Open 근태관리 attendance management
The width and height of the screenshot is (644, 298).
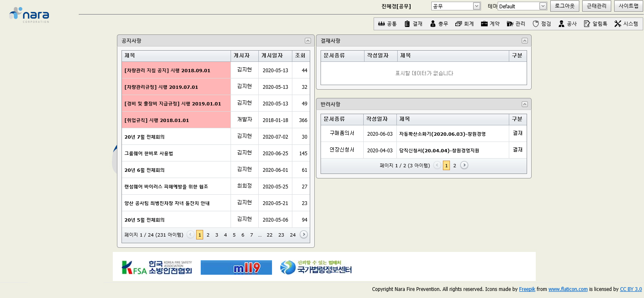coord(596,6)
